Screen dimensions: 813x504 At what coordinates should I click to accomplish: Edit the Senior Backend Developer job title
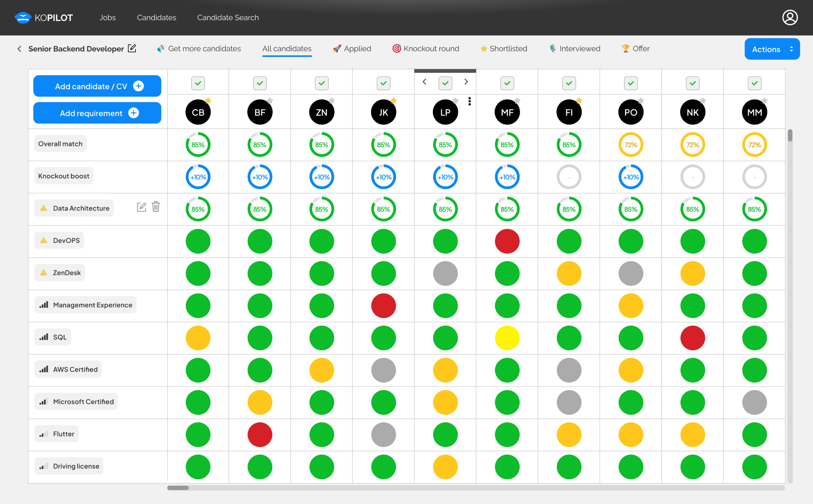(x=132, y=48)
